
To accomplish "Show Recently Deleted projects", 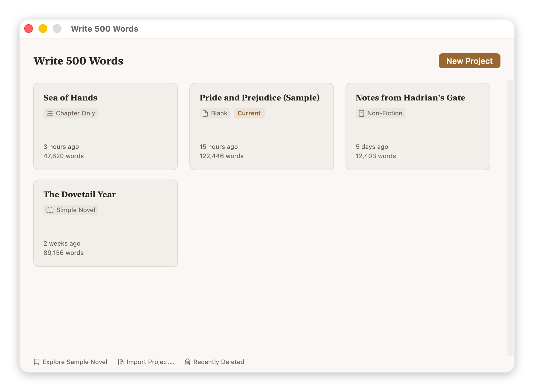I will (x=215, y=362).
